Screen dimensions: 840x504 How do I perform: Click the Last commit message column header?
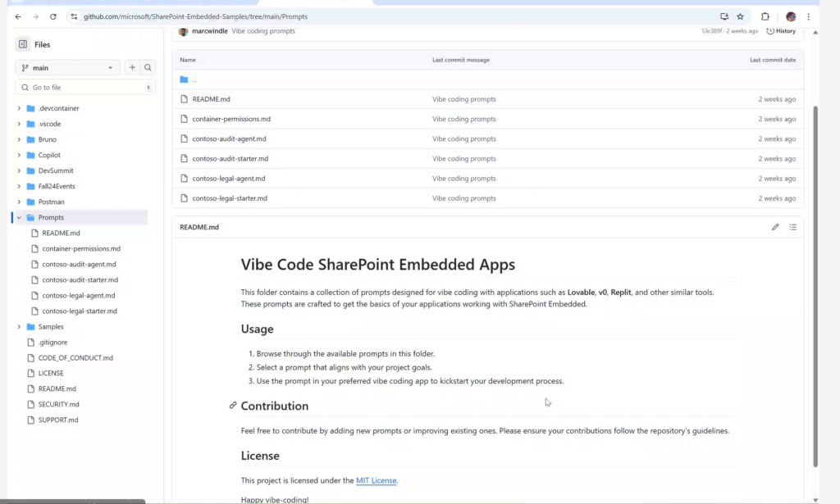click(461, 60)
